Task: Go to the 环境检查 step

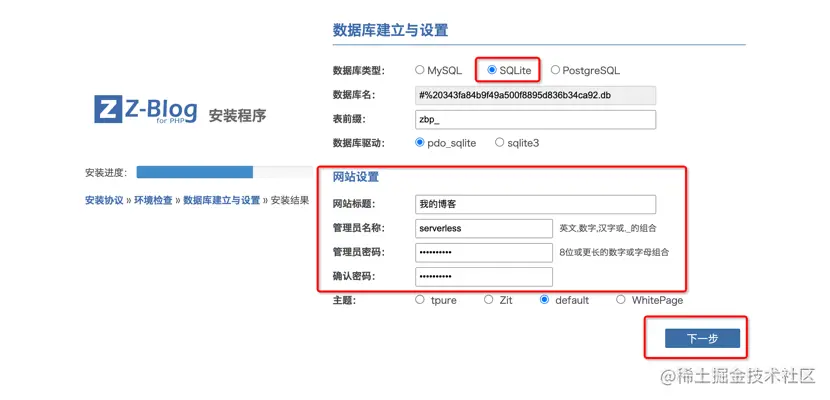Action: (153, 201)
